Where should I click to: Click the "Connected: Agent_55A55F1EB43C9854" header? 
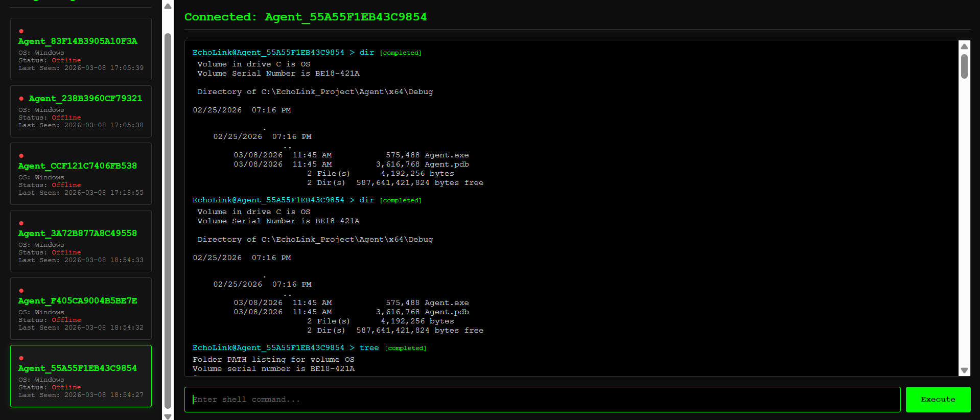pyautogui.click(x=306, y=17)
